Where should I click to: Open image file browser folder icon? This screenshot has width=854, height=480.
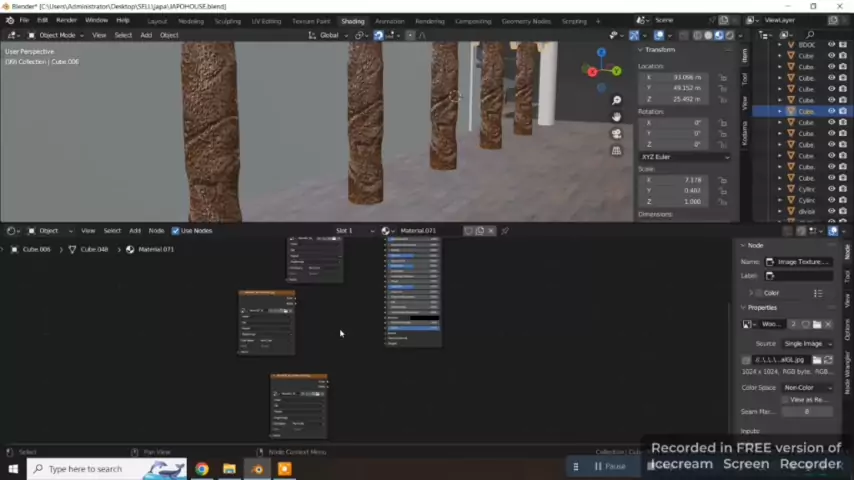point(816,360)
